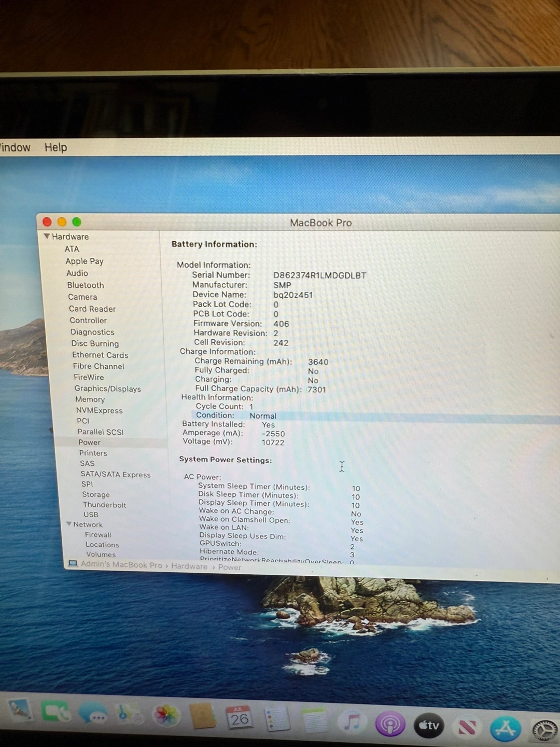
Task: Click the voltage value 10722
Action: point(273,442)
